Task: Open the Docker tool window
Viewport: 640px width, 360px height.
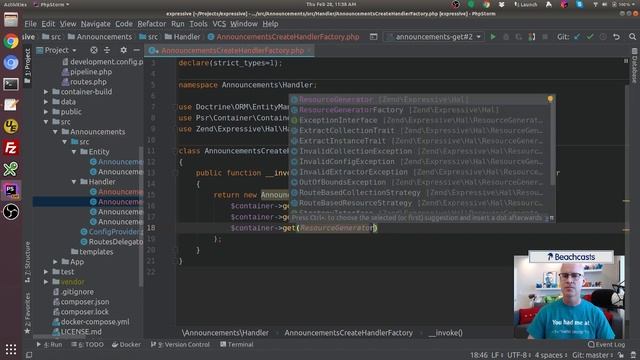Action: coord(127,344)
